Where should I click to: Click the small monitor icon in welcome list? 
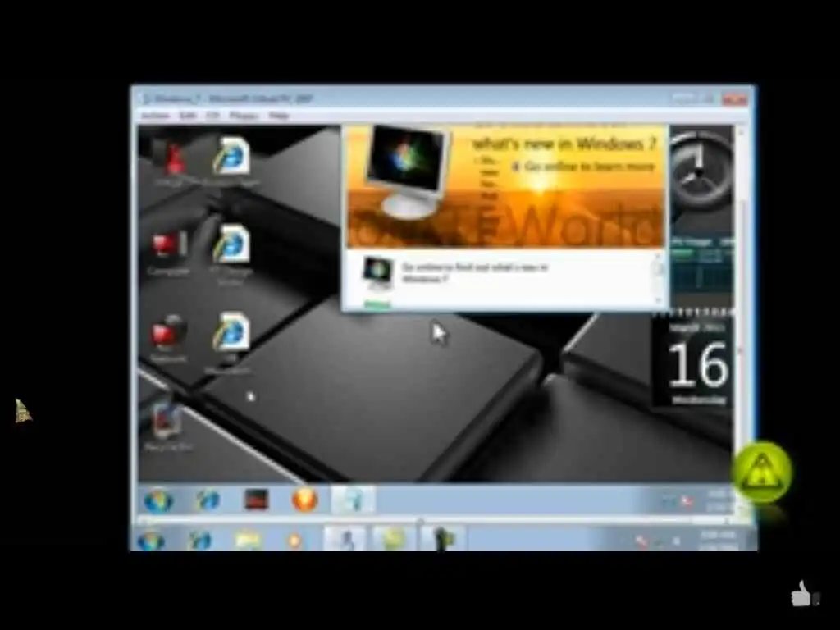(378, 274)
